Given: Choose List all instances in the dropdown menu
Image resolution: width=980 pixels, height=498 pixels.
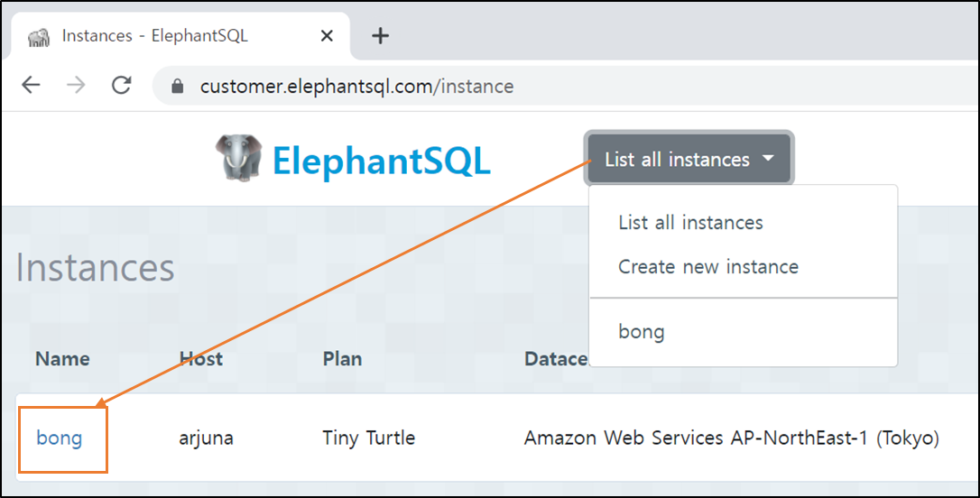Looking at the screenshot, I should click(690, 223).
